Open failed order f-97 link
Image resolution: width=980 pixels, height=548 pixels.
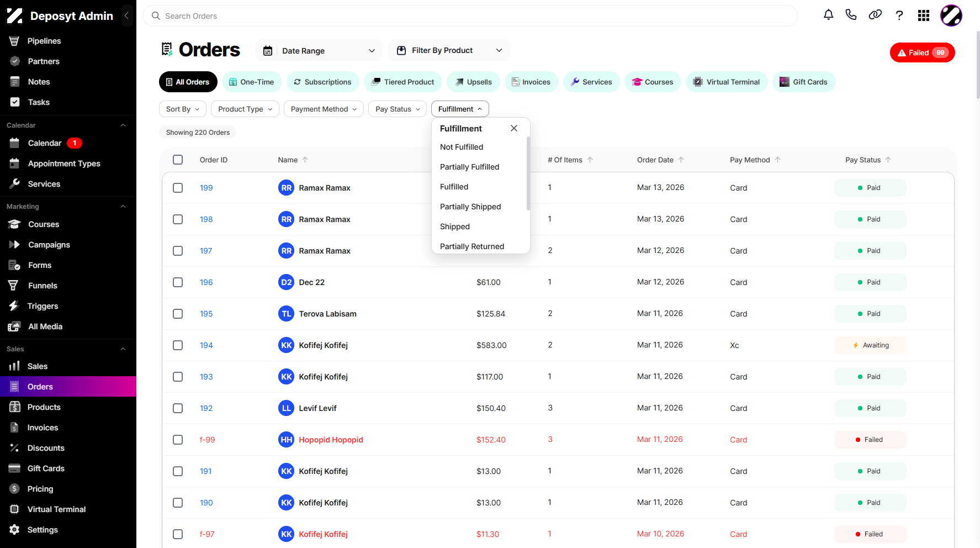207,534
